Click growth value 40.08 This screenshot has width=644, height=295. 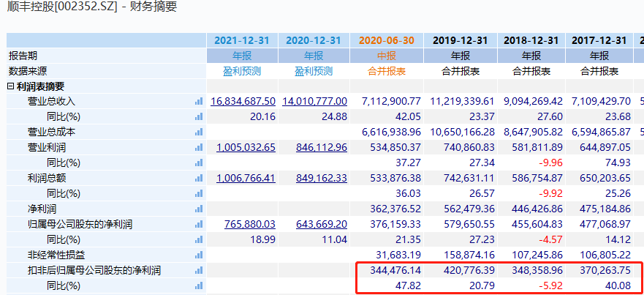tap(619, 285)
